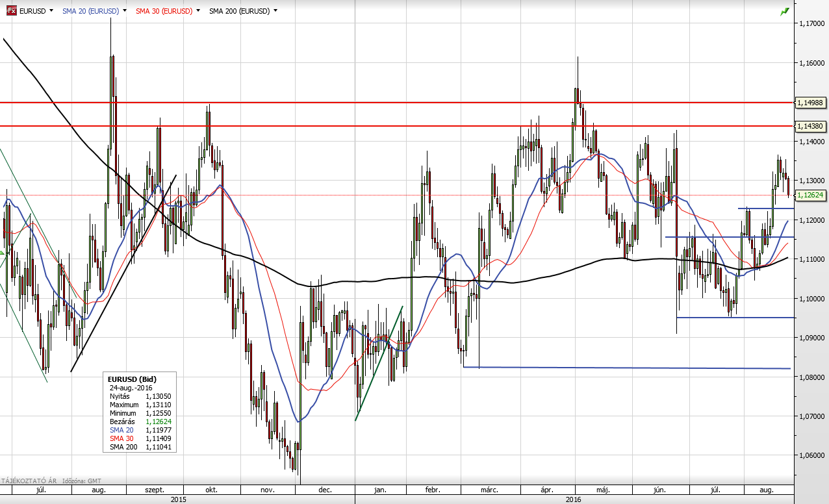Screen dimensions: 829x504
Task: Click the Nyitás value 1,13050
Action: [158, 396]
